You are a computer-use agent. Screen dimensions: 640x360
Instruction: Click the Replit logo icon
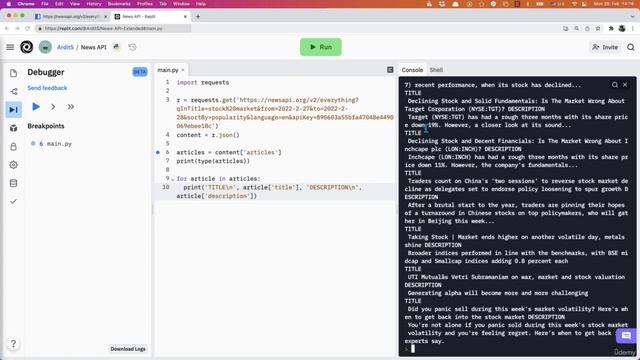click(x=27, y=47)
